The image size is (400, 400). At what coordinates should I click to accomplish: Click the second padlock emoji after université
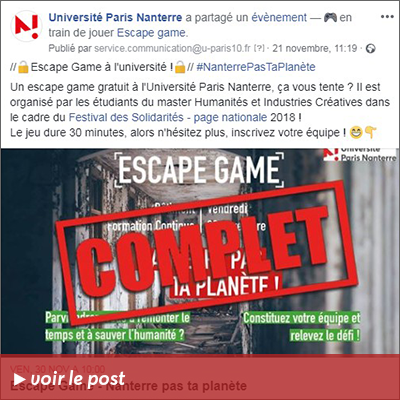pos(180,67)
